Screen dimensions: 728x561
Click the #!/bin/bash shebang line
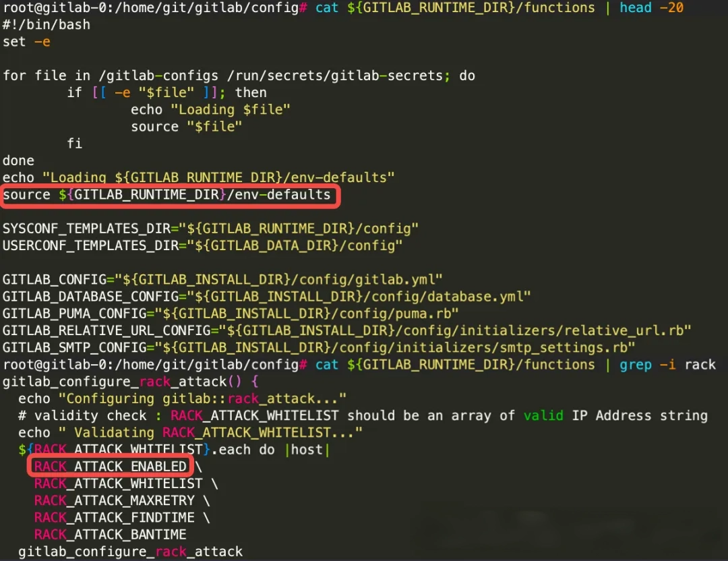point(46,25)
